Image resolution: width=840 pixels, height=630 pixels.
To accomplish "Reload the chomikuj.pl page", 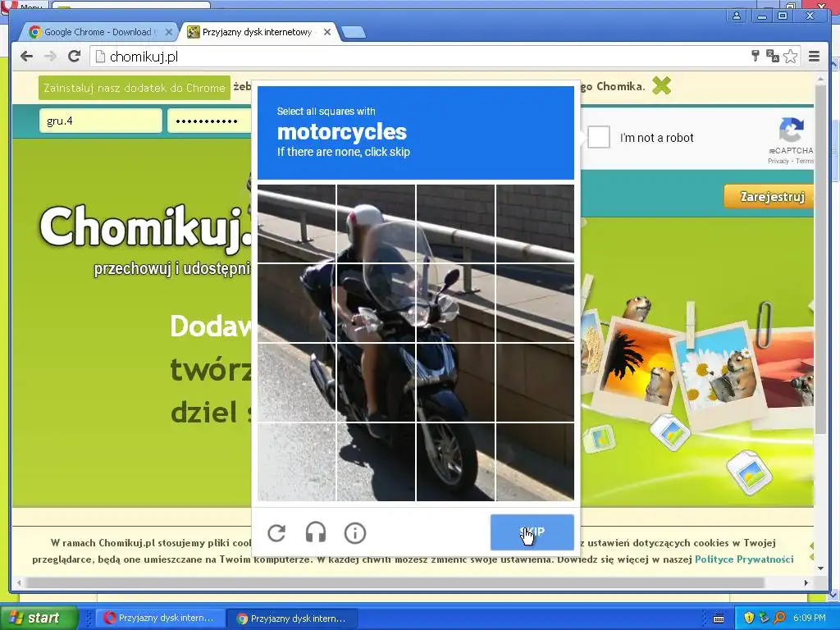I will point(75,57).
